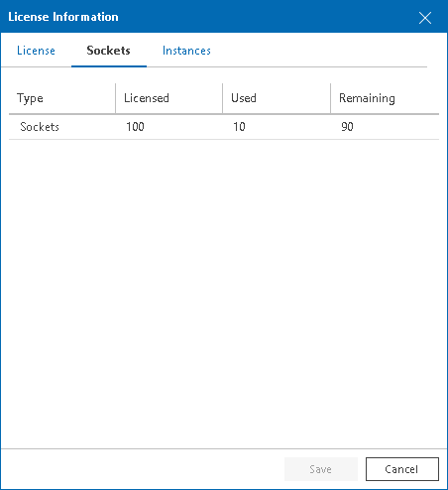
Task: Click the licensed value 100
Action: pos(135,127)
